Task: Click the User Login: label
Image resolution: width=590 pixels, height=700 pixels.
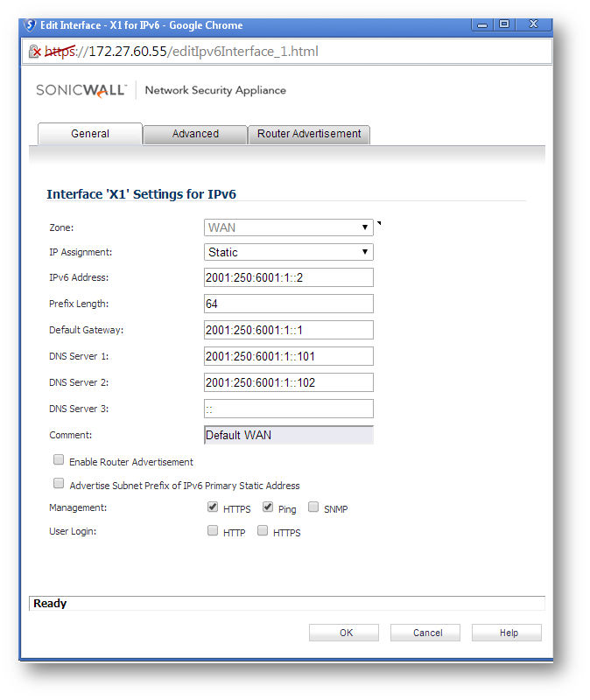Action: [x=73, y=531]
